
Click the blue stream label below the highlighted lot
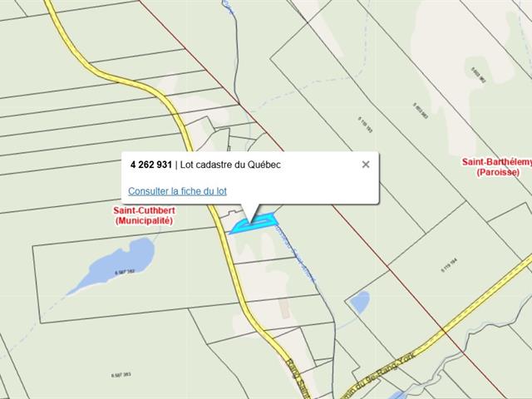[x=294, y=254]
